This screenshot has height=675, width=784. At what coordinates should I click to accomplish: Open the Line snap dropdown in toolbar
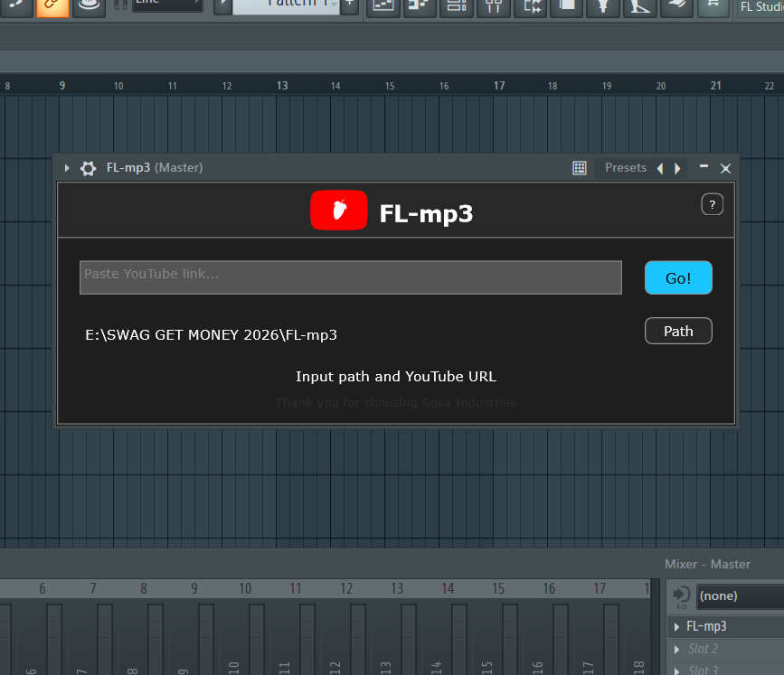coord(167,5)
